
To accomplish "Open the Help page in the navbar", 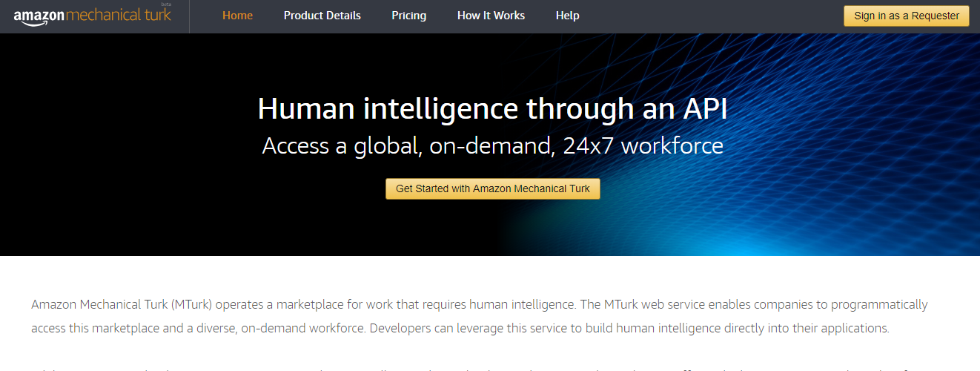I will click(567, 16).
